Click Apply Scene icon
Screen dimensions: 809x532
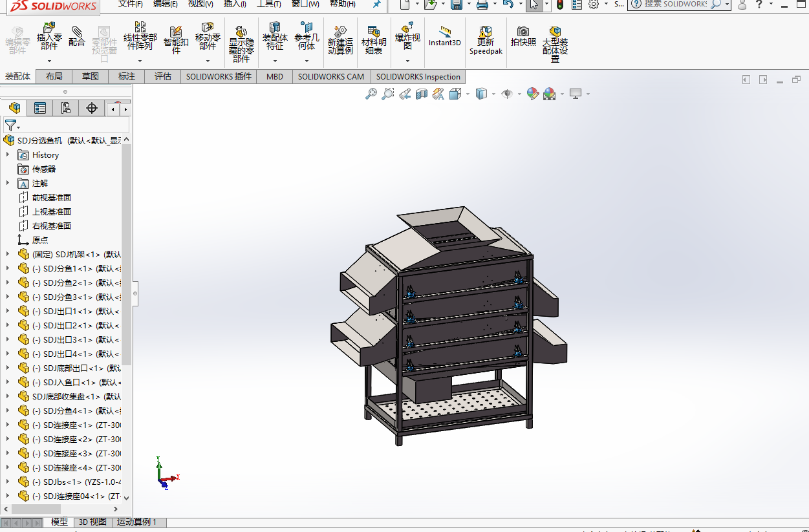[549, 94]
